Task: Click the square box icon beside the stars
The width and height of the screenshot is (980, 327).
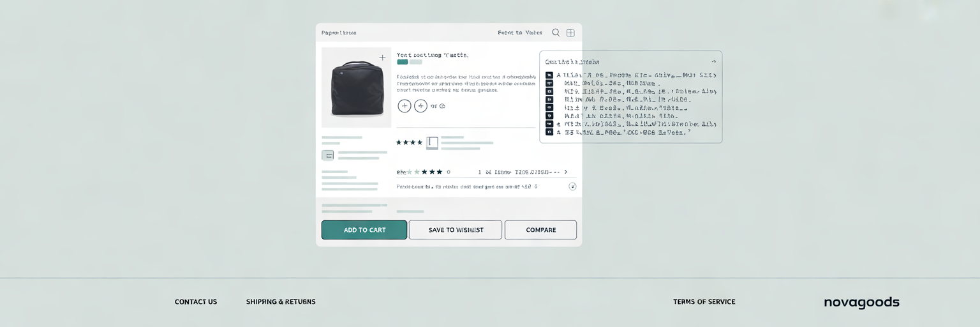Action: click(432, 143)
